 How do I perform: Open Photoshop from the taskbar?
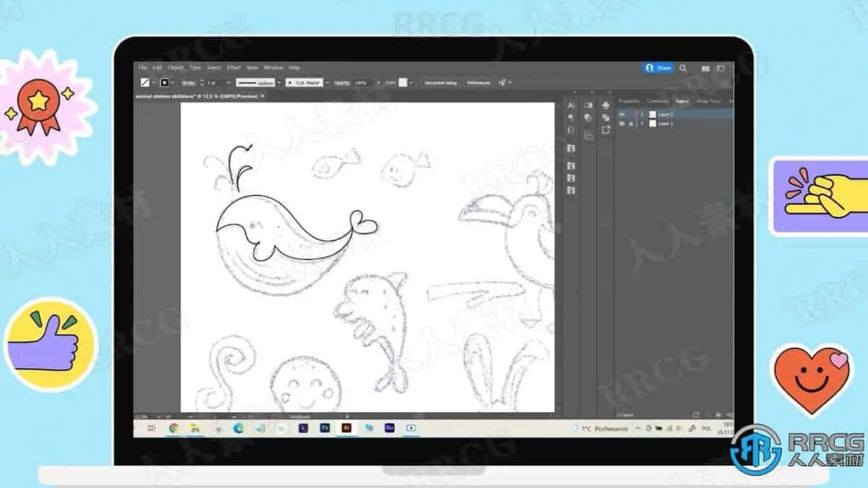pyautogui.click(x=325, y=428)
